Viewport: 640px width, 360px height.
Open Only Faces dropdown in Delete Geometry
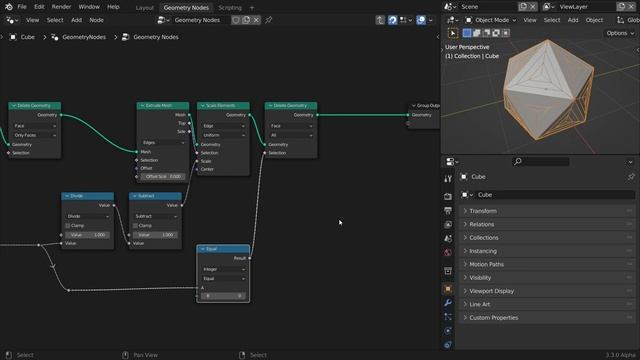pyautogui.click(x=35, y=135)
